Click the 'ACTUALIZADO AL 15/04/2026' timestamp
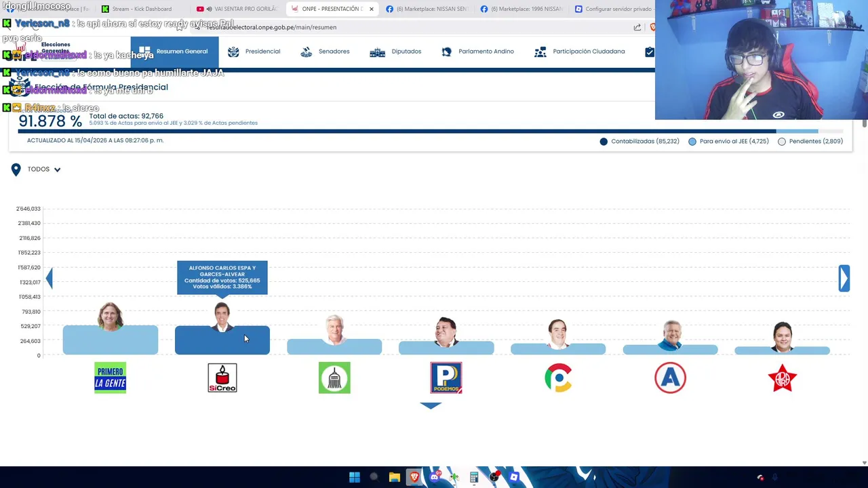This screenshot has height=488, width=868. tap(95, 140)
